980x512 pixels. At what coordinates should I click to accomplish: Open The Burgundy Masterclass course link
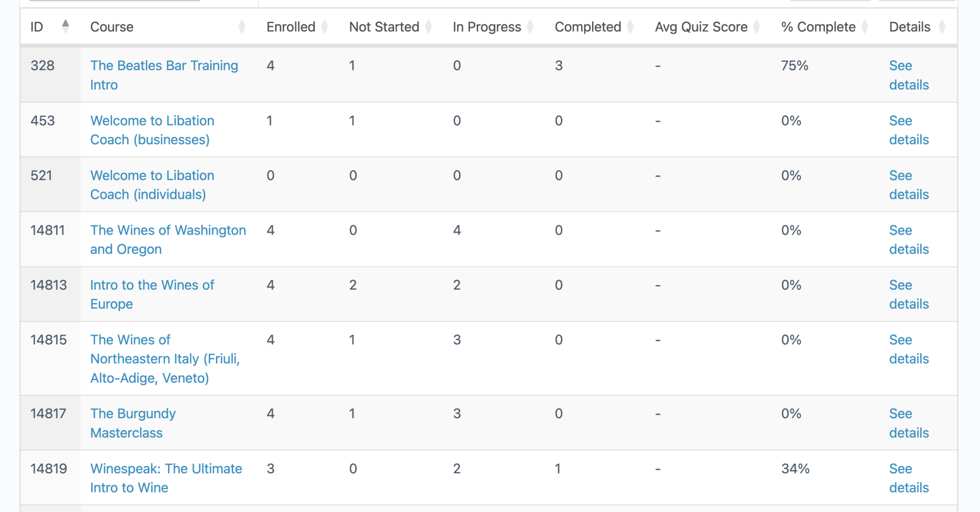click(x=133, y=423)
